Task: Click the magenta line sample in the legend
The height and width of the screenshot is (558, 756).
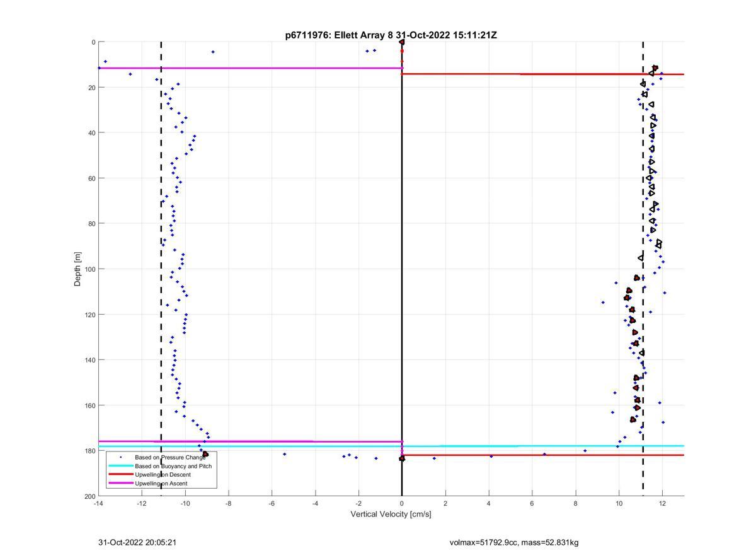Action: coord(120,483)
